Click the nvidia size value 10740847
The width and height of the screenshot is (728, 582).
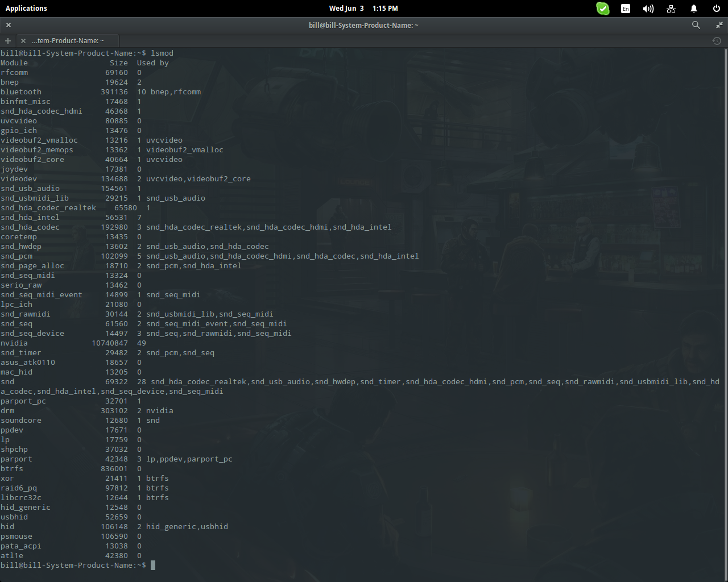(x=110, y=343)
